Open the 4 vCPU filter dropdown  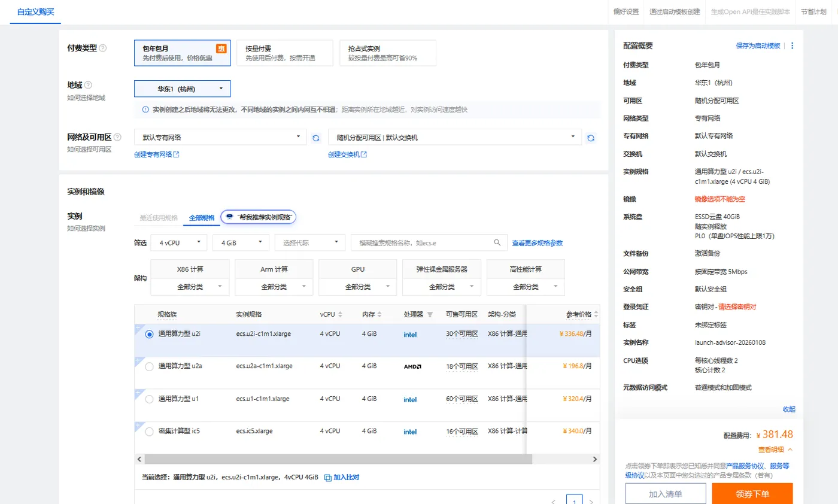(x=179, y=242)
